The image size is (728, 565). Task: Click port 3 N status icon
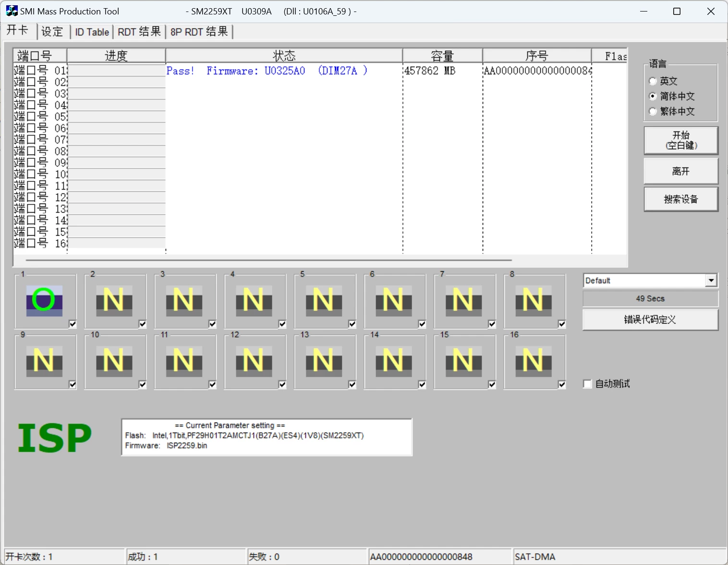point(184,301)
